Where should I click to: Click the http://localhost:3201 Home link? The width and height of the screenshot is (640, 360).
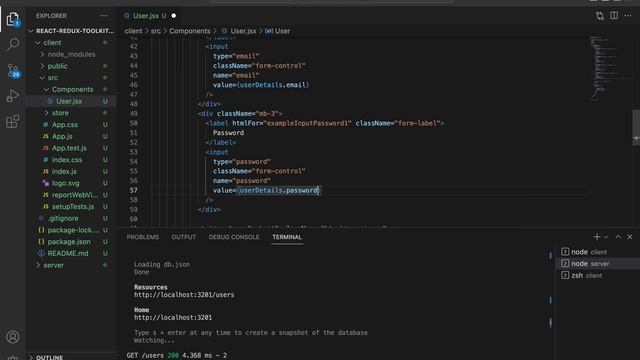pyautogui.click(x=173, y=318)
